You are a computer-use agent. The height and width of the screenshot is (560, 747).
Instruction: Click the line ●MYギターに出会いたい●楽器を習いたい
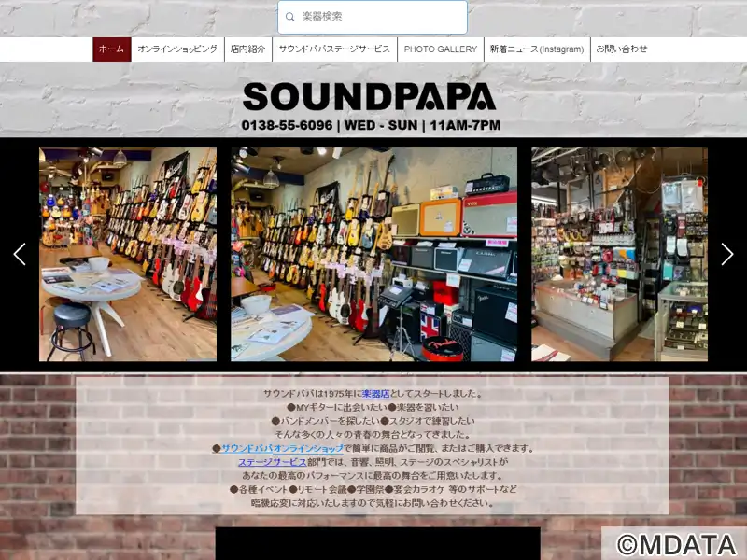[373, 408]
